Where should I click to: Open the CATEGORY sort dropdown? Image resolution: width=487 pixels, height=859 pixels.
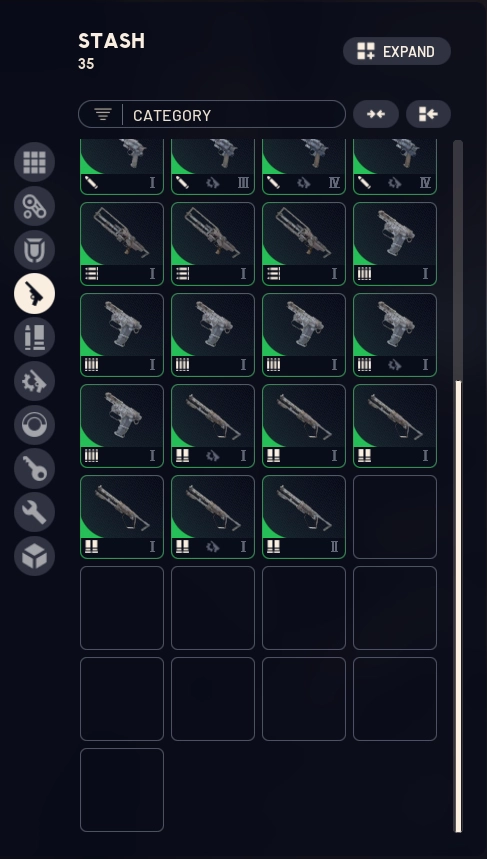tap(212, 114)
